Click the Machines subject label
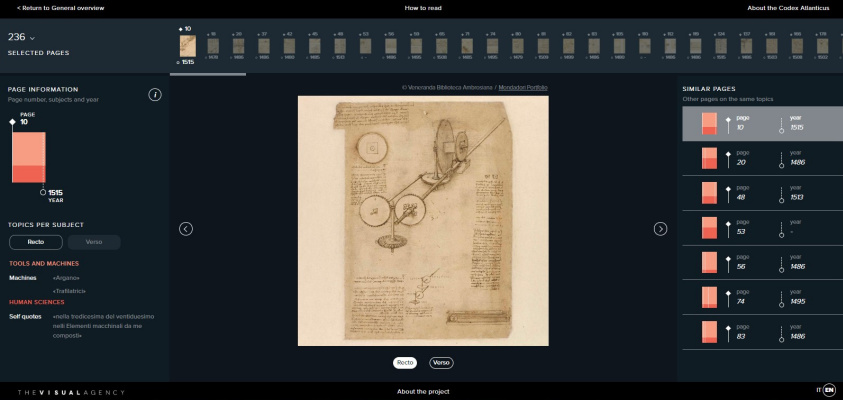This screenshot has width=843, height=400. coord(23,278)
